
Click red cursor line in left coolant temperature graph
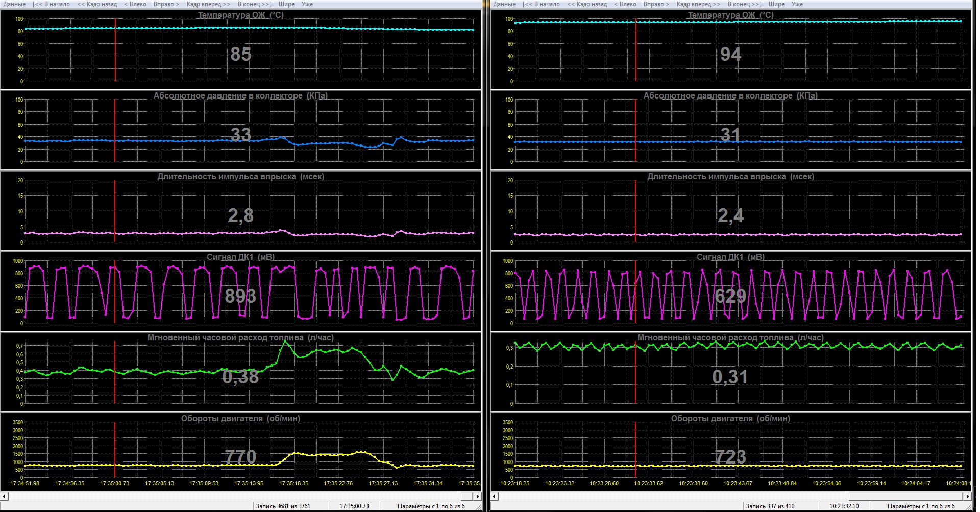(x=115, y=50)
